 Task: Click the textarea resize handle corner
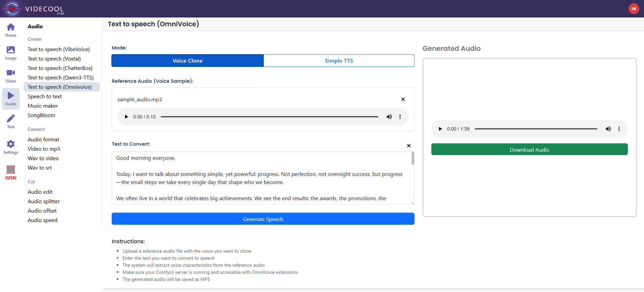click(413, 203)
